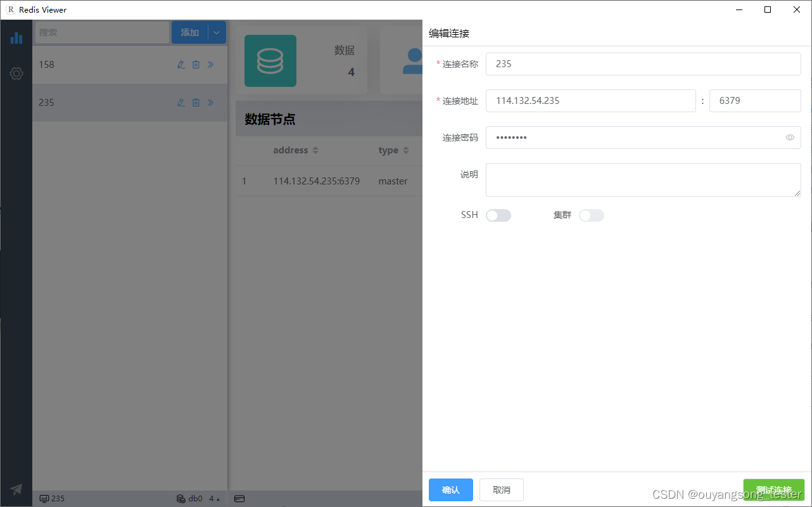Viewport: 812px width, 507px height.
Task: Edit the 235 connection with pencil icon
Action: 181,103
